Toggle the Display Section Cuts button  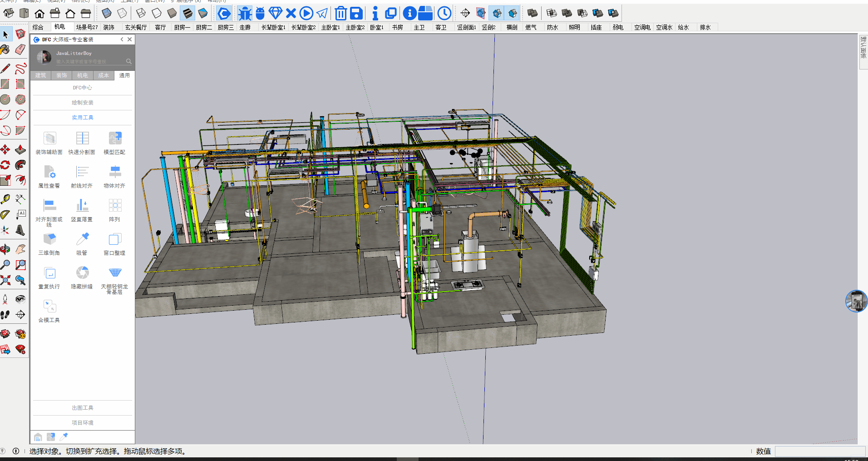tap(513, 14)
